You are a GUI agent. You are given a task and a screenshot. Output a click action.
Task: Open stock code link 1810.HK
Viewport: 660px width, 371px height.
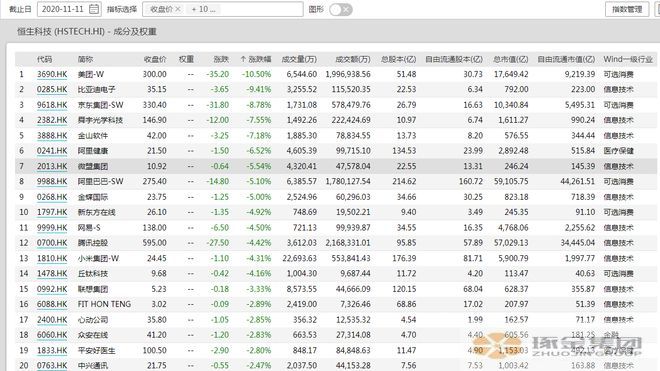[52, 259]
